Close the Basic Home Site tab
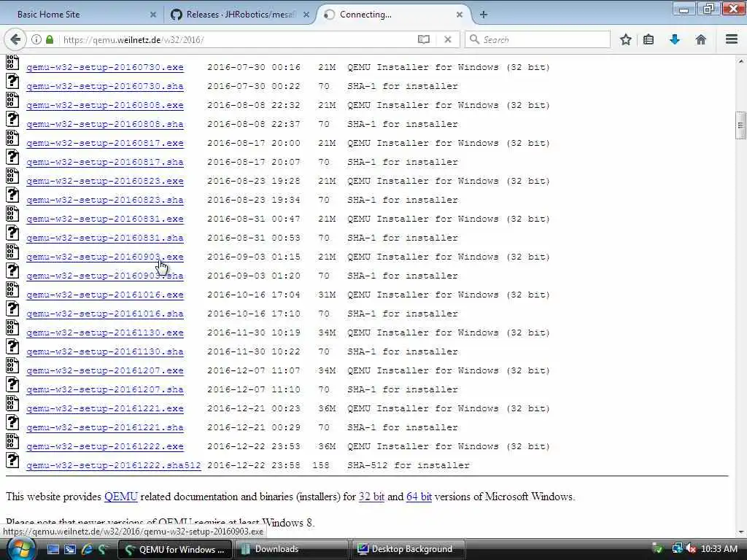The image size is (747, 560). pos(153,15)
